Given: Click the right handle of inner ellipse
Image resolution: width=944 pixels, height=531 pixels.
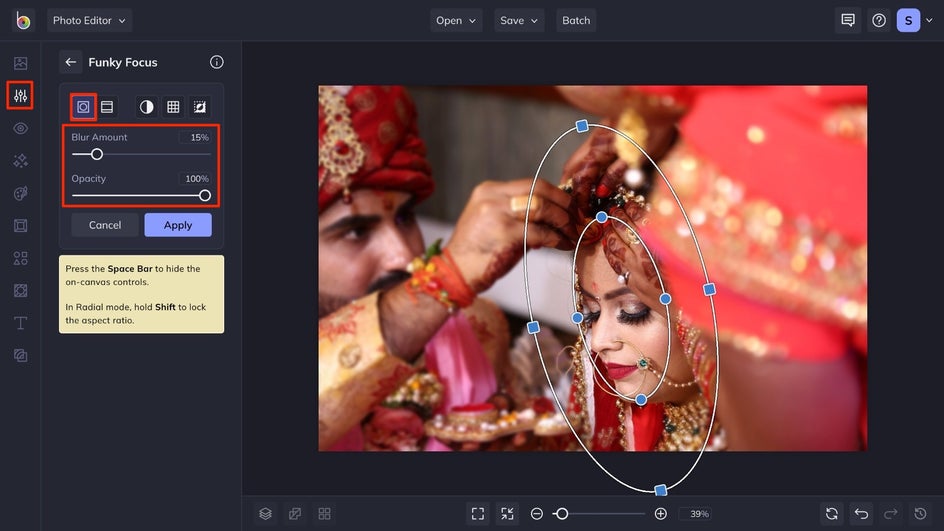Looking at the screenshot, I should 665,299.
